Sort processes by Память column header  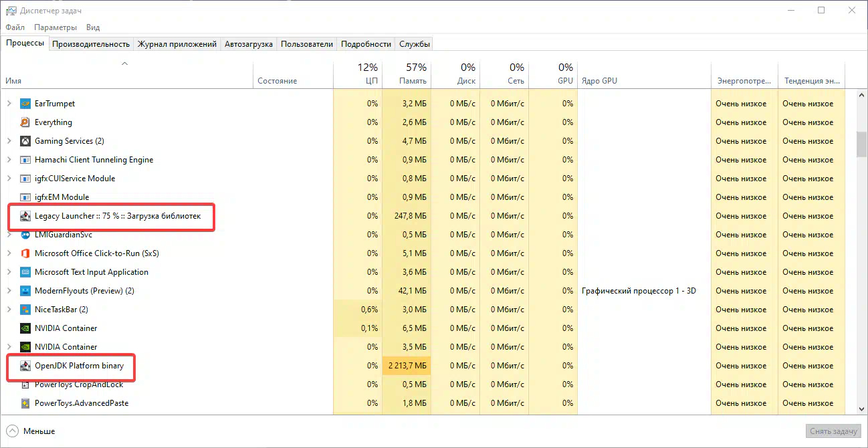click(x=407, y=74)
